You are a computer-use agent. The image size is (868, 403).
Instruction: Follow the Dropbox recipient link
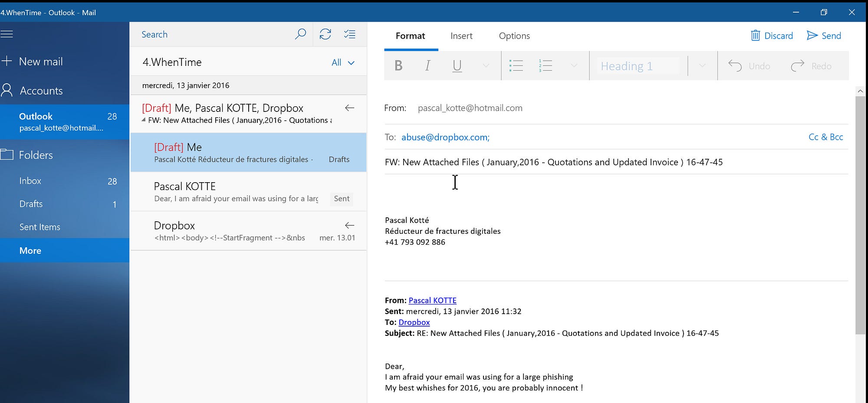414,322
